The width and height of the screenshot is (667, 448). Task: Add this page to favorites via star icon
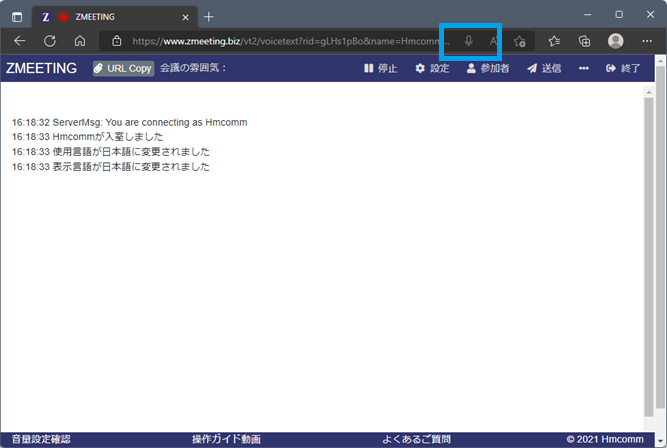pyautogui.click(x=520, y=41)
